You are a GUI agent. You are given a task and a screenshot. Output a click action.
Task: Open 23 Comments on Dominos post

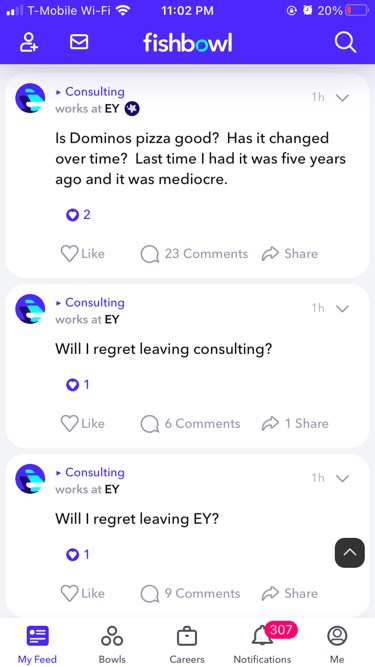pyautogui.click(x=194, y=254)
